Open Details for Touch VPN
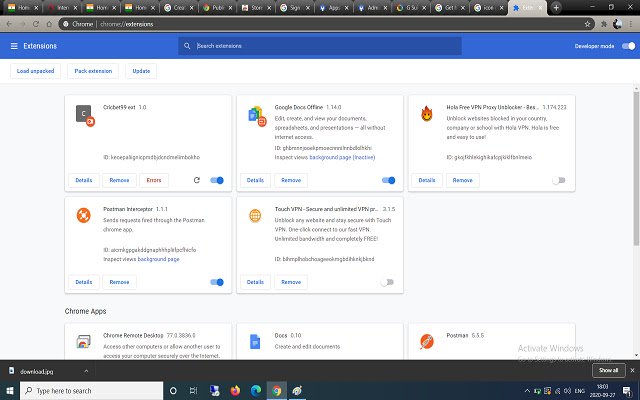640x400 pixels. (256, 282)
